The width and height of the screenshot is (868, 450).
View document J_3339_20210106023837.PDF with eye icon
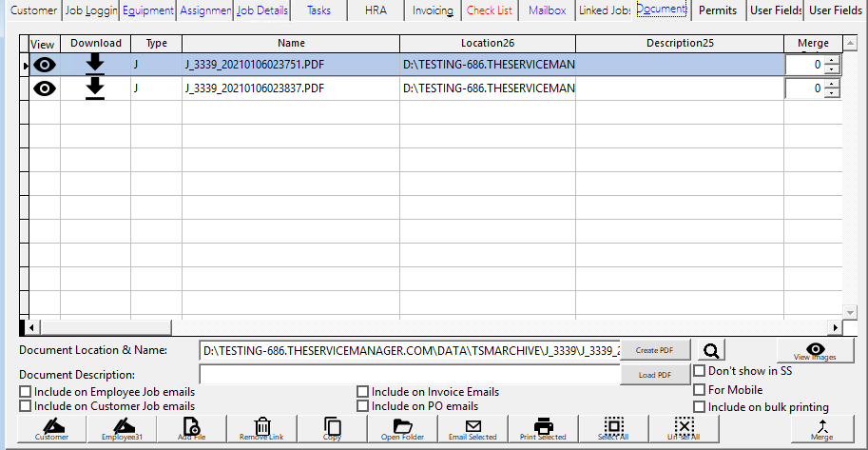pyautogui.click(x=45, y=88)
